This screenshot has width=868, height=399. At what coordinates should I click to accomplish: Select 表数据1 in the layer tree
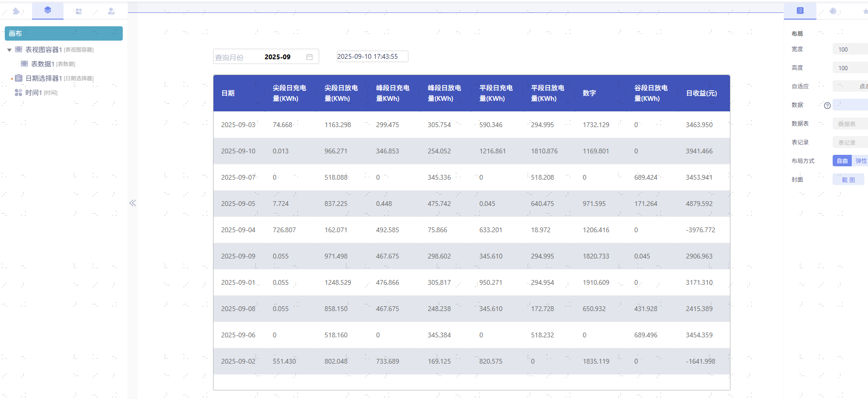tap(43, 64)
